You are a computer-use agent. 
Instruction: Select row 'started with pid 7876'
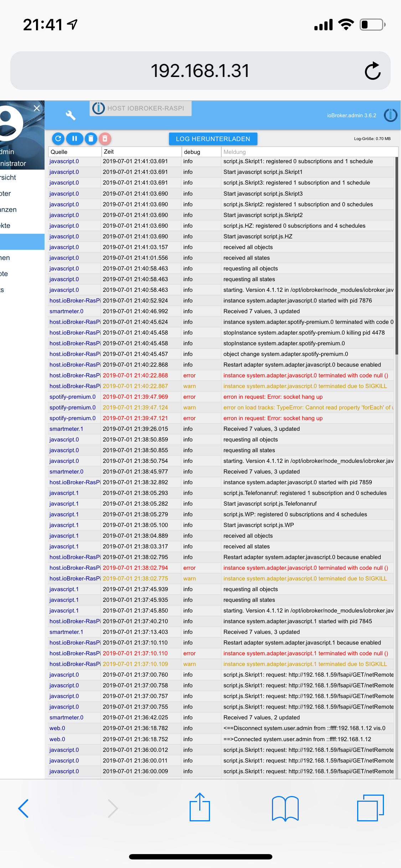point(221,301)
